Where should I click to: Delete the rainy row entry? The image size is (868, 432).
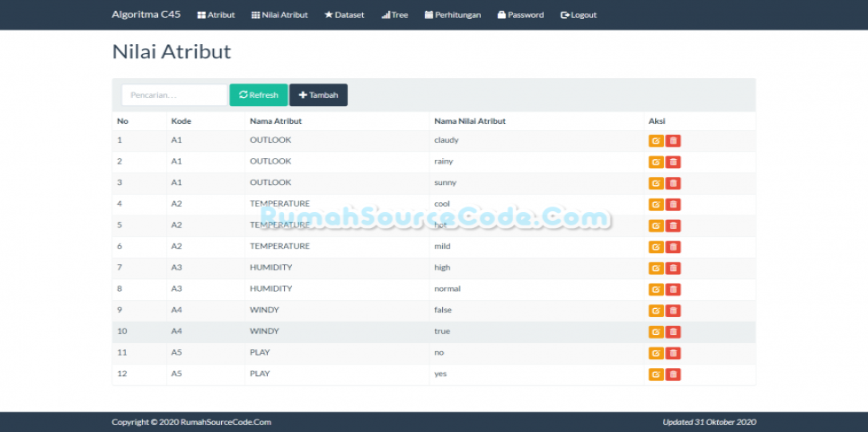[x=673, y=162]
